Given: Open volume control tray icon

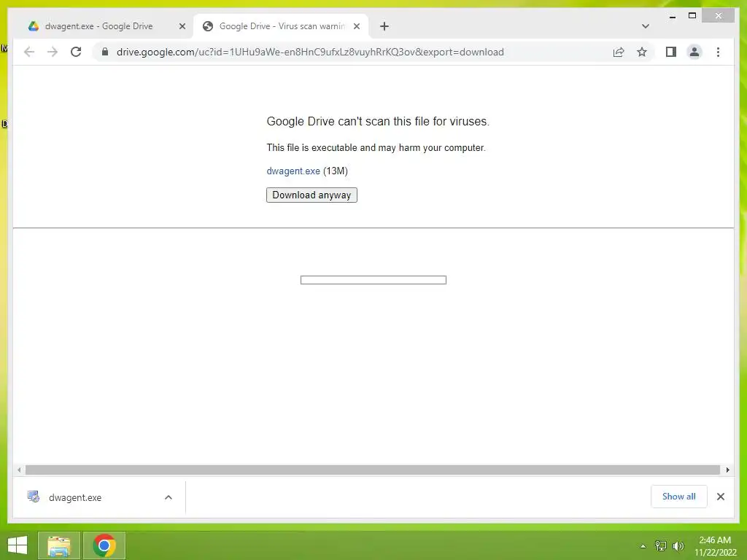Looking at the screenshot, I should [x=678, y=546].
